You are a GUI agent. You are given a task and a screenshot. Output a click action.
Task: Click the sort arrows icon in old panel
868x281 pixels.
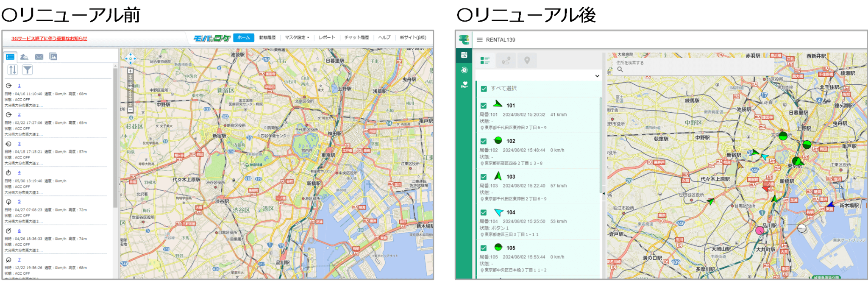(x=13, y=70)
